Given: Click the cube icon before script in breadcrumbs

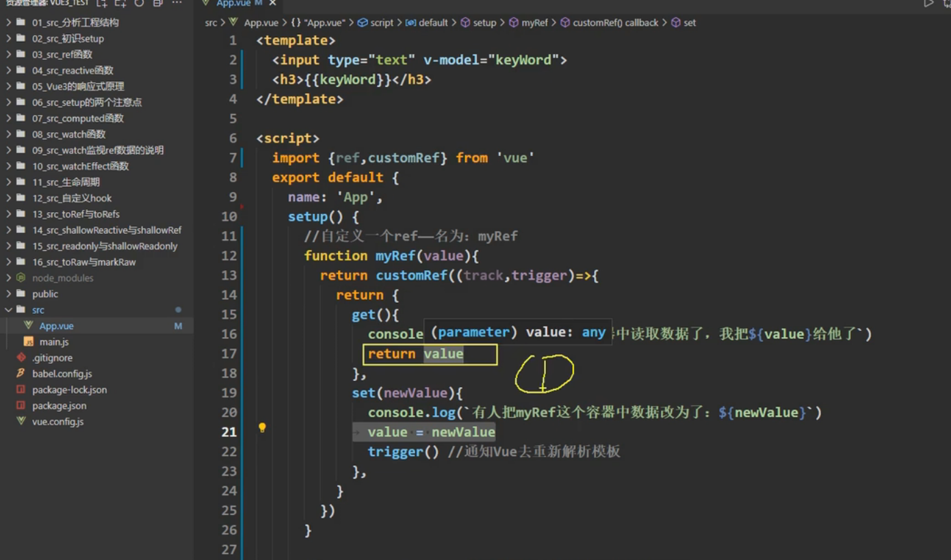Looking at the screenshot, I should tap(362, 23).
